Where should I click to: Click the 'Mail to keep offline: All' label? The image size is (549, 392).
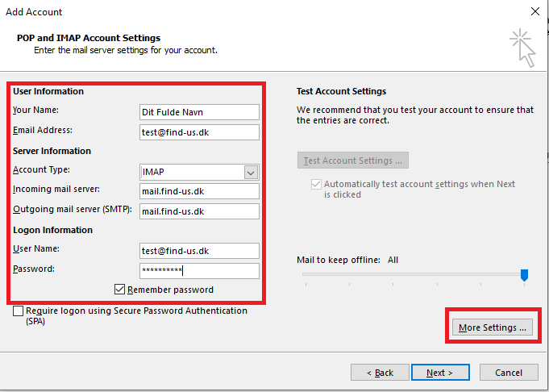[x=347, y=260]
